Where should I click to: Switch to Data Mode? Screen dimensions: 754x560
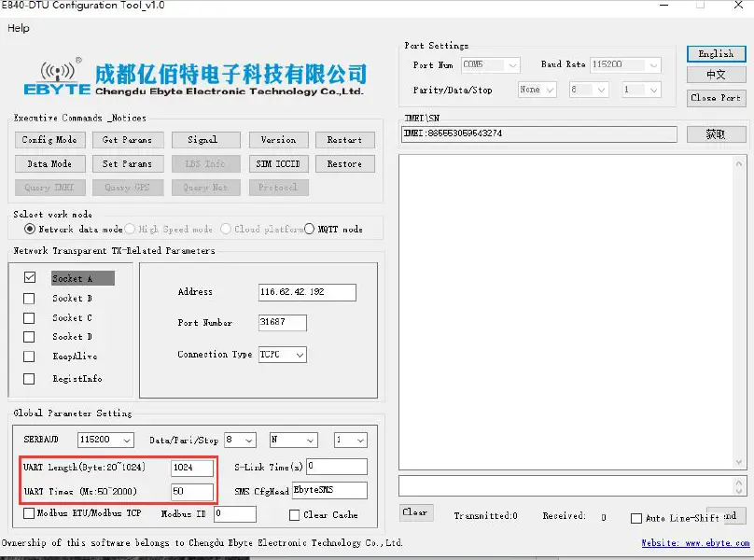(49, 163)
